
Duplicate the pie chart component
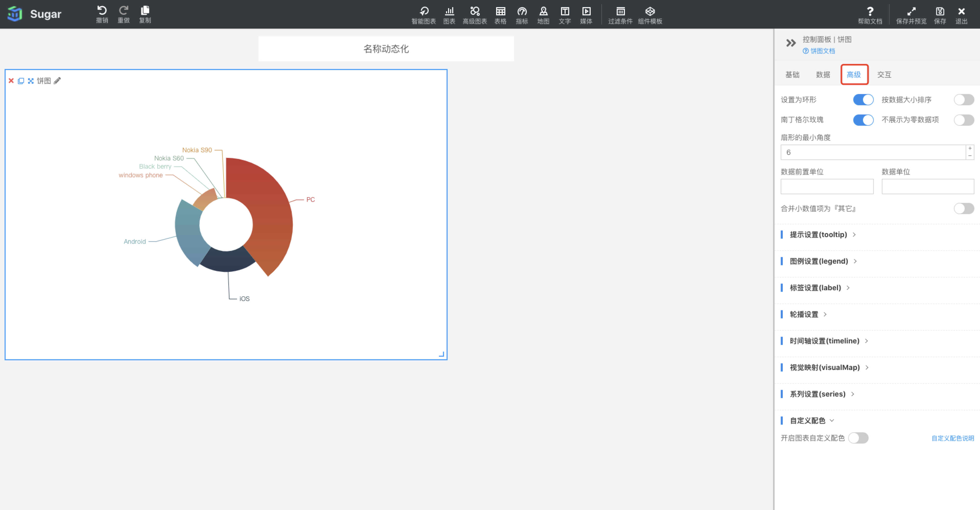(x=21, y=81)
